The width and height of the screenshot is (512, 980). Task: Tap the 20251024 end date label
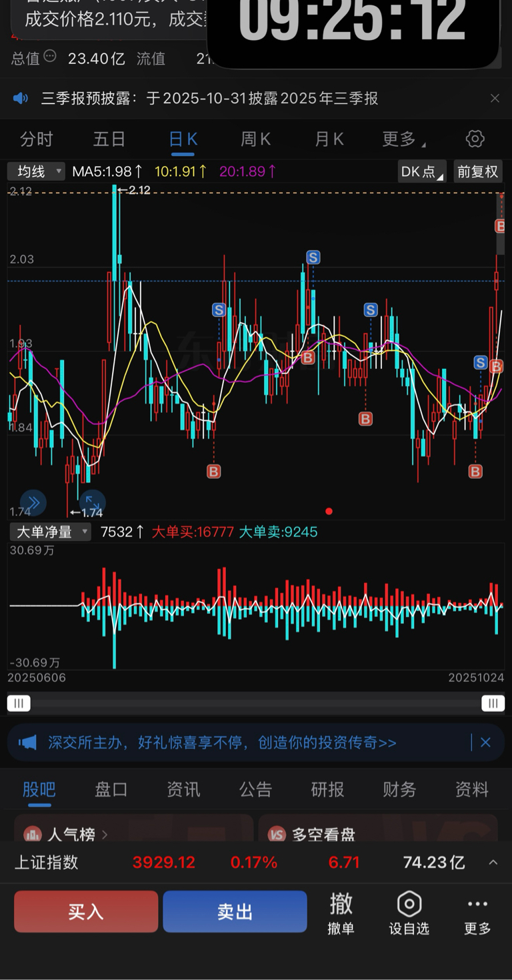pos(477,678)
